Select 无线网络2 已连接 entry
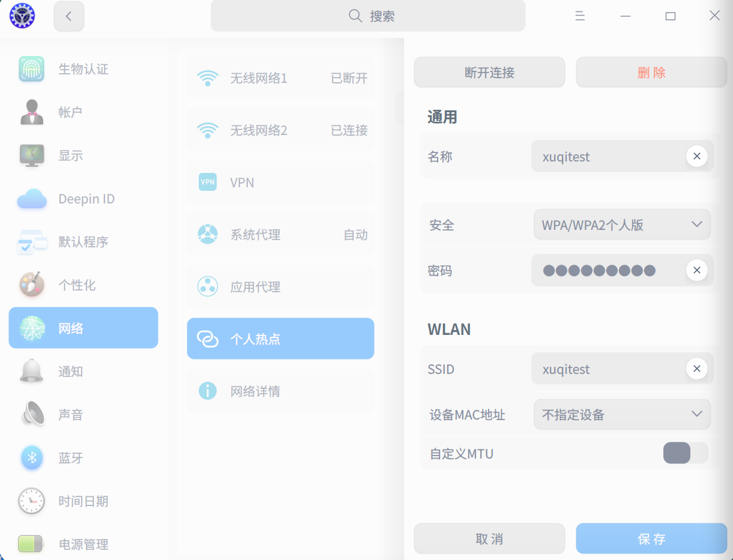Screen dimensions: 733x560 tap(280, 130)
